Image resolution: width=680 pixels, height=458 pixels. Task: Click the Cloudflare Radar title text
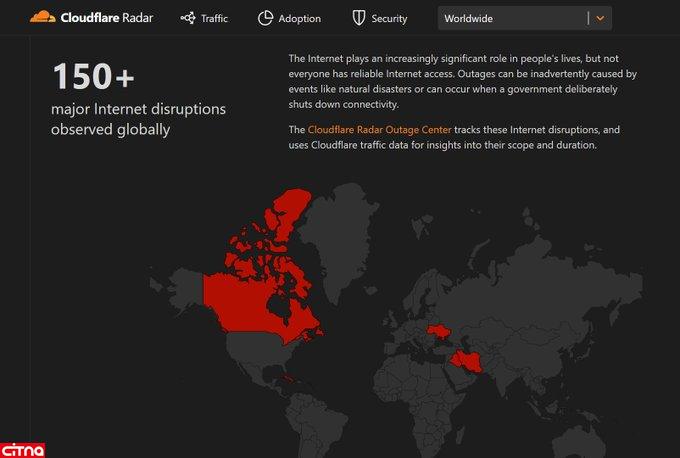point(106,18)
